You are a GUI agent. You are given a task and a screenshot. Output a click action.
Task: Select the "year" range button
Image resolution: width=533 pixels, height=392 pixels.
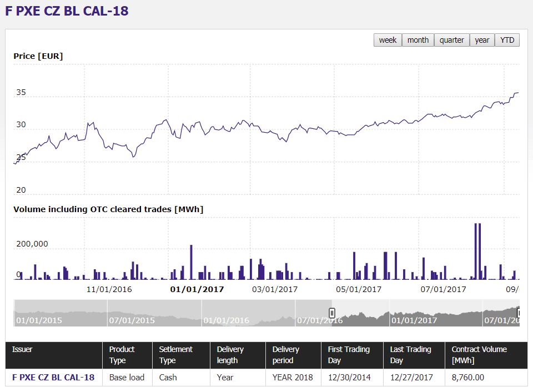click(481, 39)
